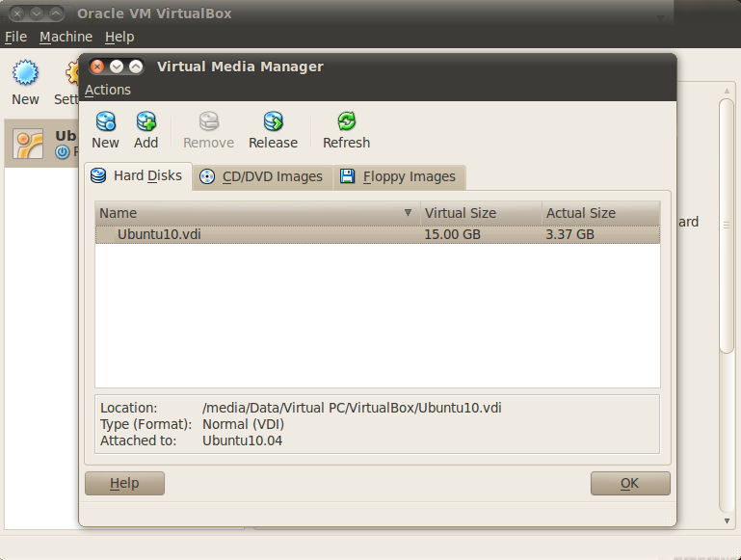
Task: Switch to the Hard Disks tab
Action: coord(138,176)
